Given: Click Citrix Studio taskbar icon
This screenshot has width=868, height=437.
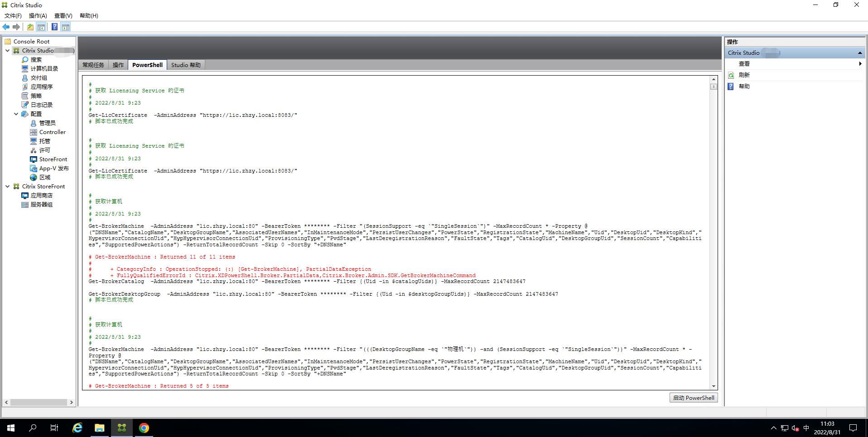Looking at the screenshot, I should click(x=121, y=428).
